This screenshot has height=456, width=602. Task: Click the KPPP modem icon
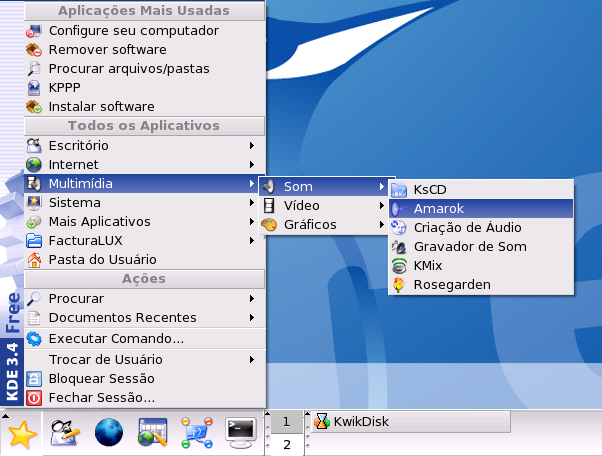pos(34,88)
